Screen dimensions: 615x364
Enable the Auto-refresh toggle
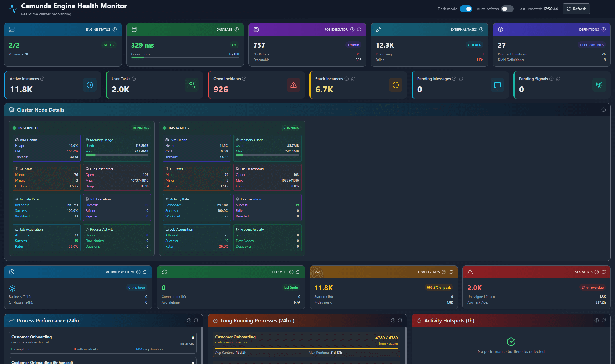click(507, 9)
